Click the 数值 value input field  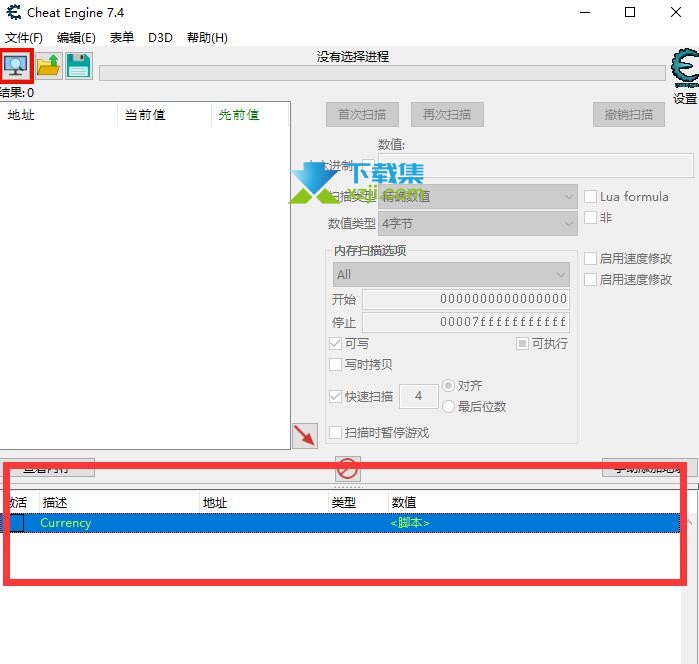535,165
